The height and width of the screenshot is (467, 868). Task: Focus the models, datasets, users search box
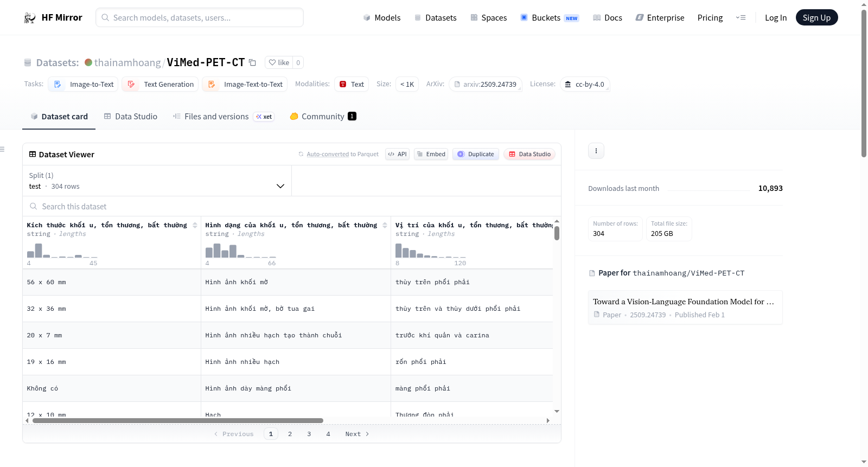click(x=200, y=18)
